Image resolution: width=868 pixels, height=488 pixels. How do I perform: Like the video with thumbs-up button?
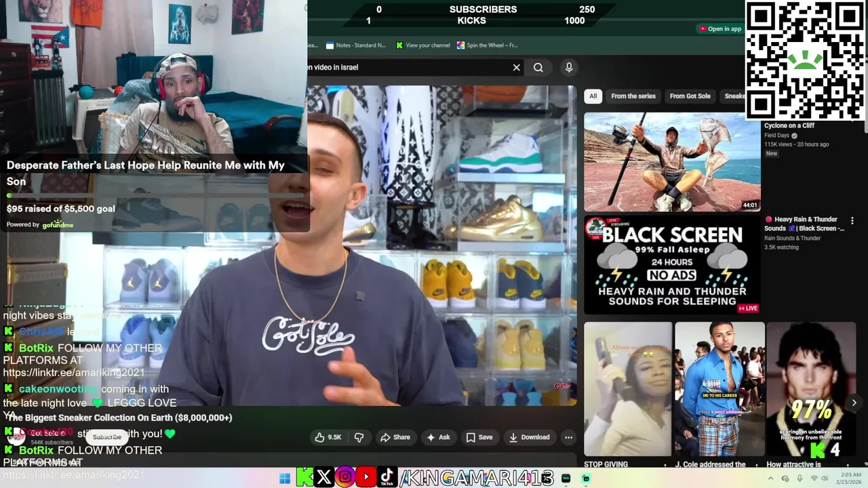[328, 437]
